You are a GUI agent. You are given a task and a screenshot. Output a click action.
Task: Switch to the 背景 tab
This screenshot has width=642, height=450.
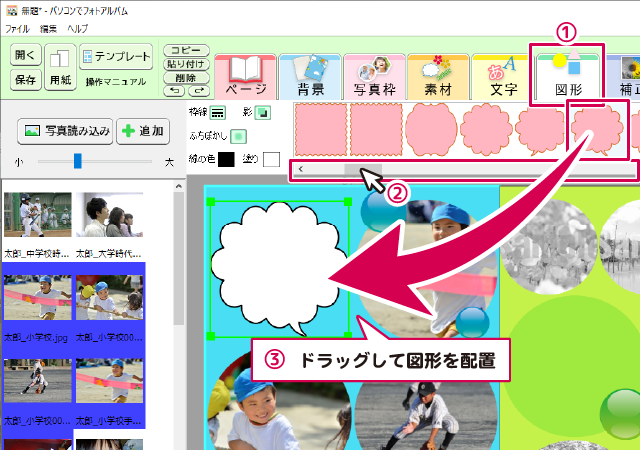[310, 77]
